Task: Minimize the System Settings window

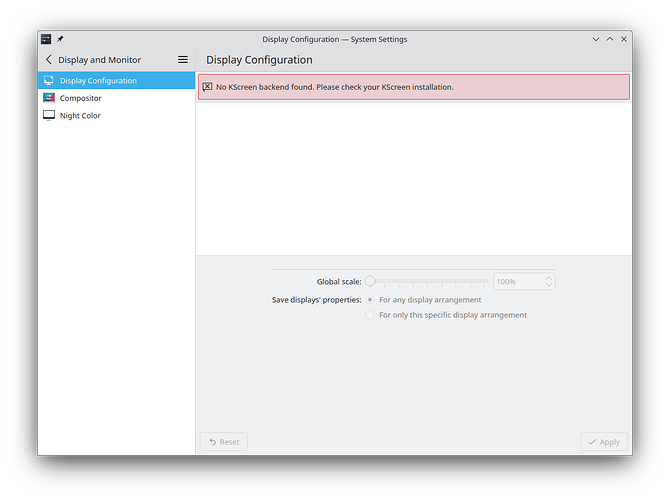Action: 596,39
